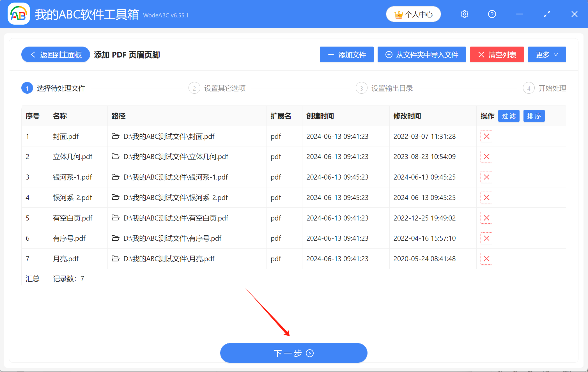588x372 pixels.
Task: Click the folder icon next to 封面.pdf path
Action: (116, 136)
